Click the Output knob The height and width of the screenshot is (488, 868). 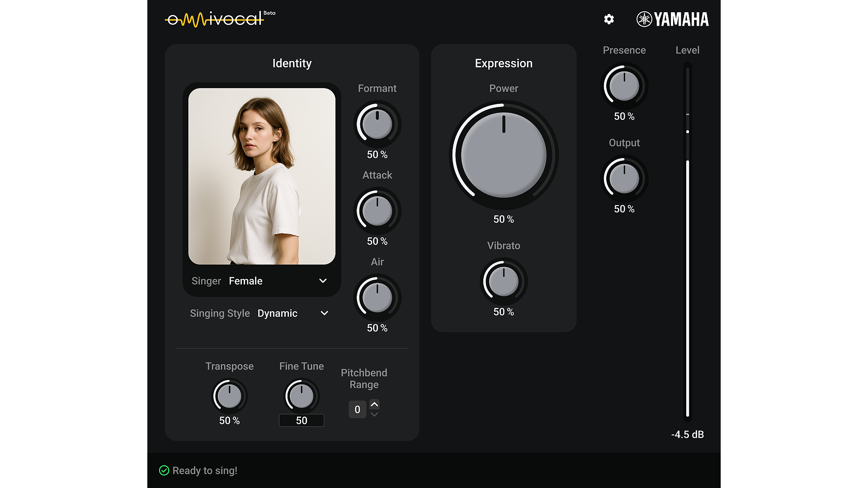click(x=624, y=178)
